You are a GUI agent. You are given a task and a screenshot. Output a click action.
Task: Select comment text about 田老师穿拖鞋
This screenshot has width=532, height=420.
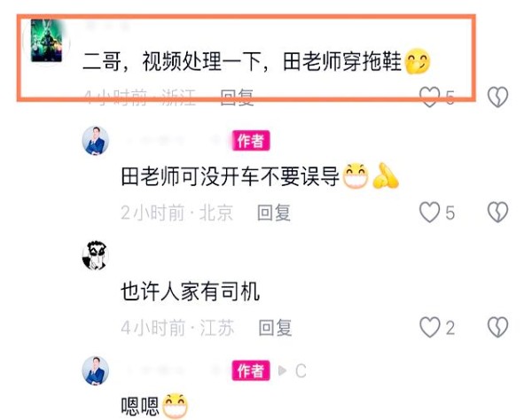click(242, 61)
